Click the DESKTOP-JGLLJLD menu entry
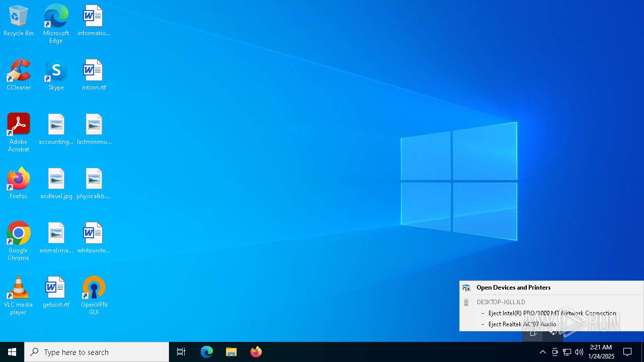 click(x=551, y=302)
